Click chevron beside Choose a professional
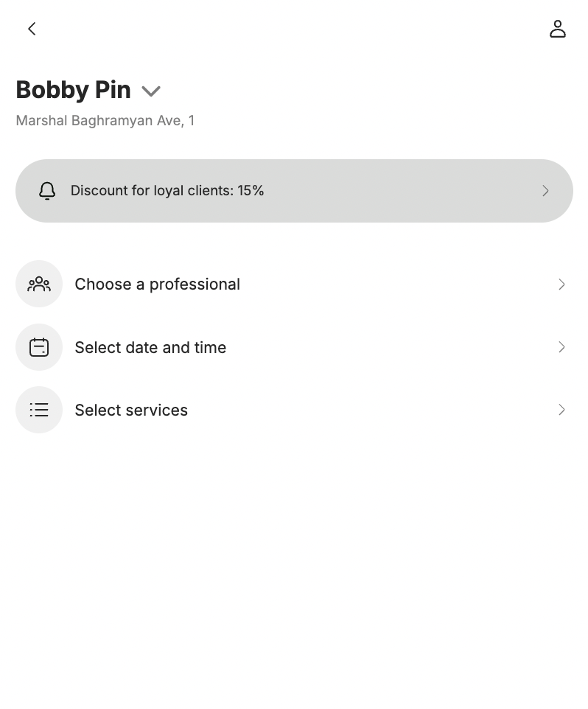 pos(561,284)
